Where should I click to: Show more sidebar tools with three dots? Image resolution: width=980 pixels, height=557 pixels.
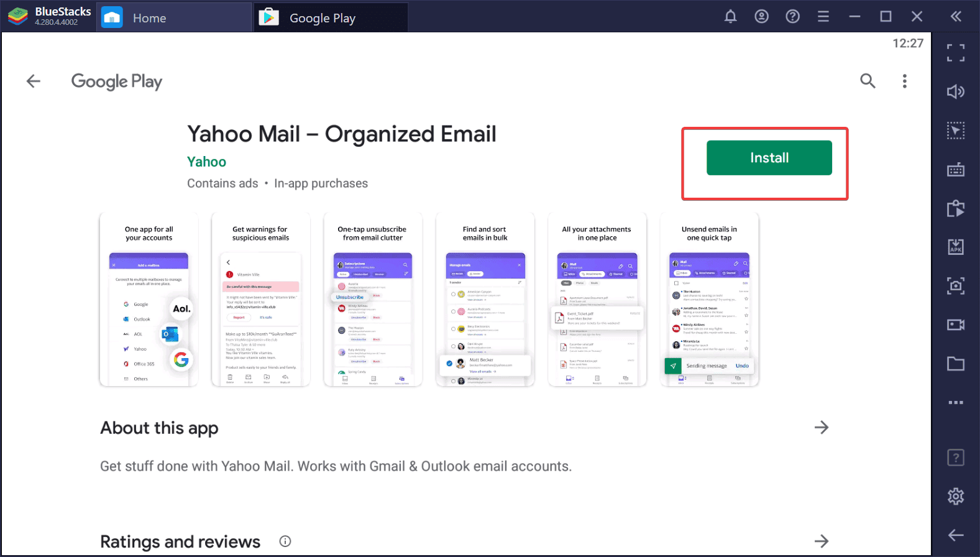pyautogui.click(x=956, y=402)
